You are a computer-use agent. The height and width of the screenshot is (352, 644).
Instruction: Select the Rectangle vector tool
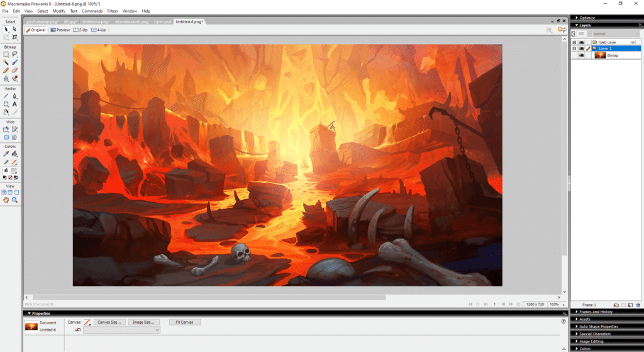click(x=6, y=104)
